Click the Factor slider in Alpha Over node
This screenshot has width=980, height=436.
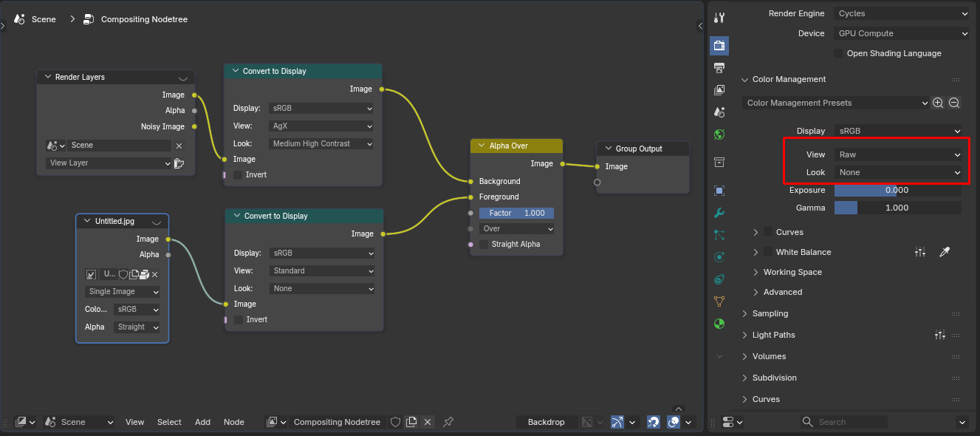[516, 213]
